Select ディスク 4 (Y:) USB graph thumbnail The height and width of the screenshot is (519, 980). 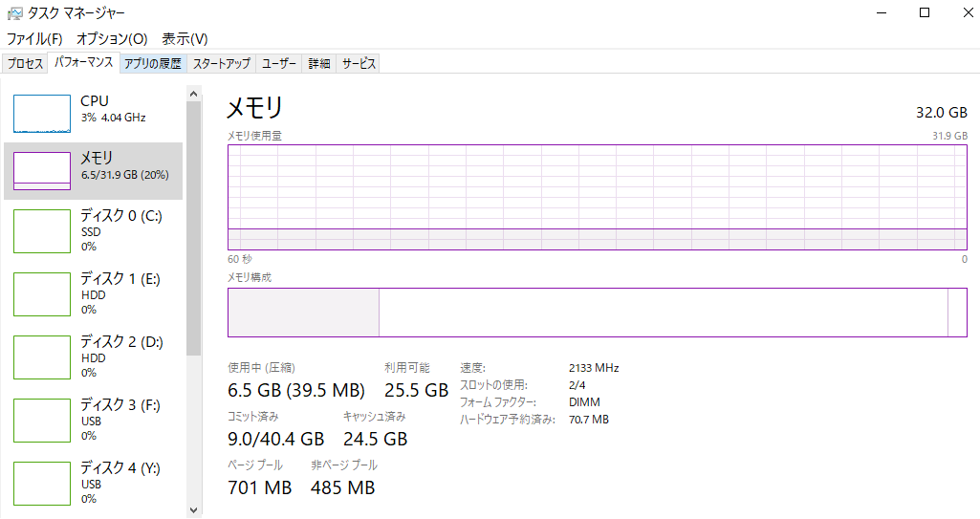point(42,483)
